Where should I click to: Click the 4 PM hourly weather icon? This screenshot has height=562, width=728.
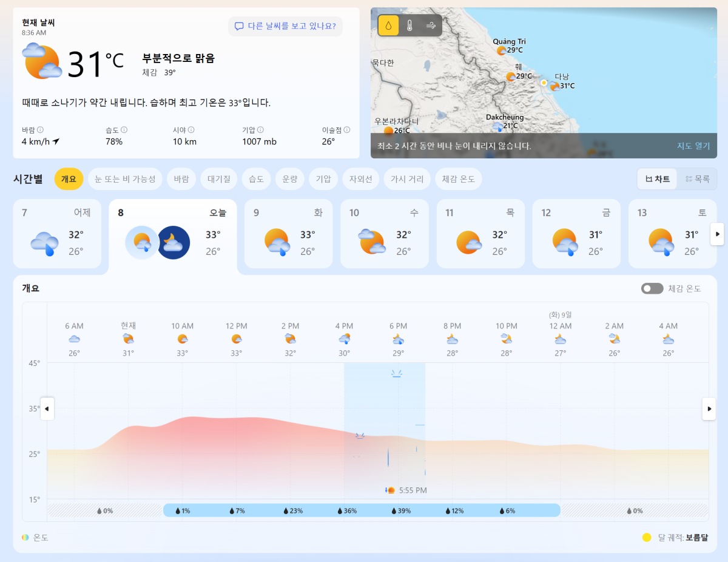(x=344, y=339)
